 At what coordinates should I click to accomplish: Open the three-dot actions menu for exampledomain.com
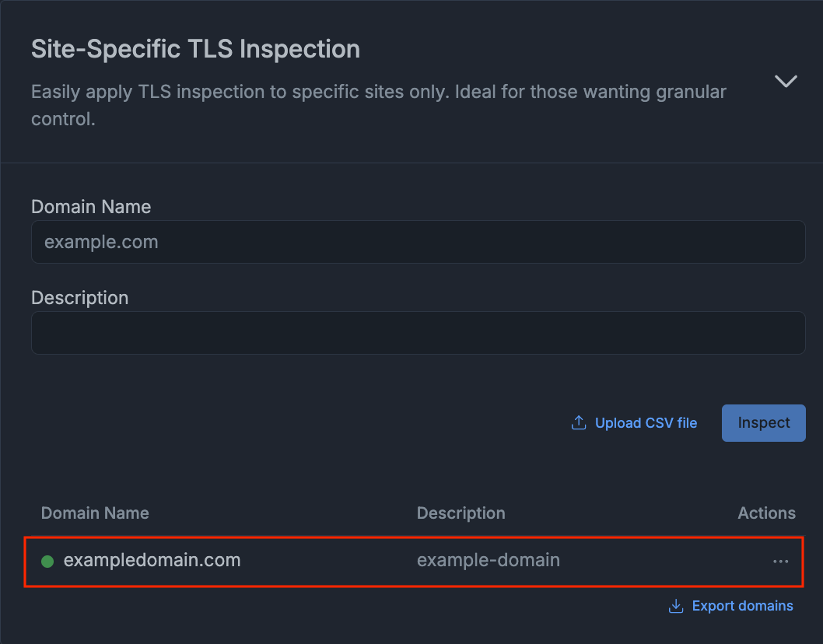pos(780,561)
